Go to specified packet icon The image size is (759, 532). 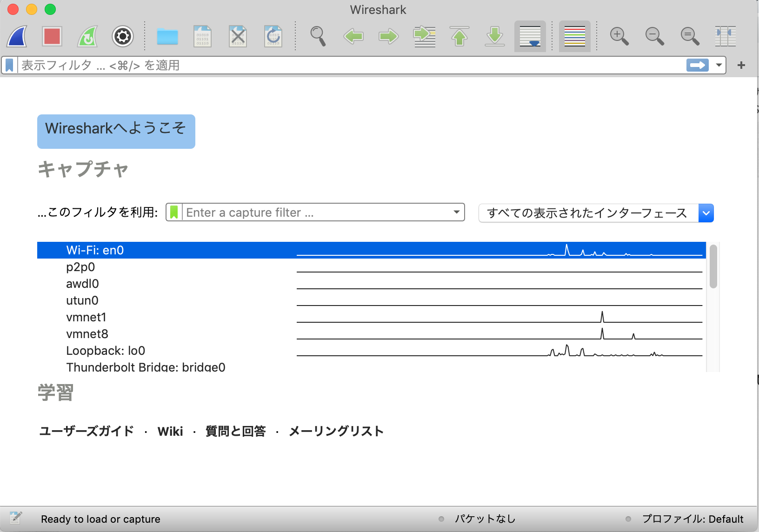424,36
